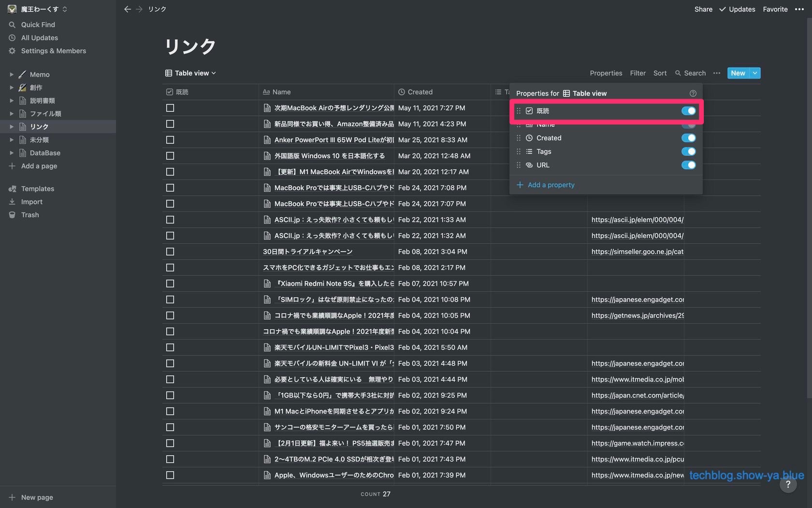Click the help question mark in Properties panel
The height and width of the screenshot is (508, 812).
(x=693, y=93)
